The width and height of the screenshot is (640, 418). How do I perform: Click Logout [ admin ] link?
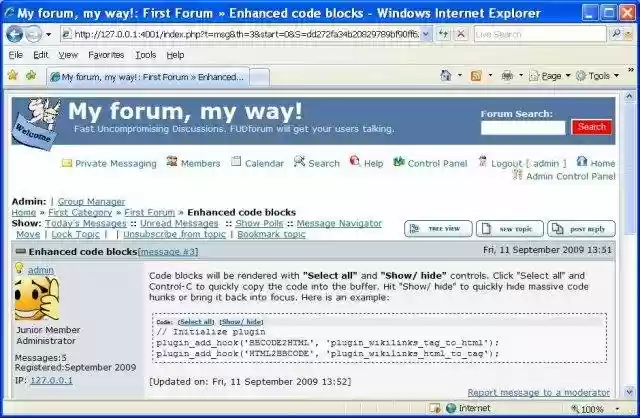tap(529, 164)
